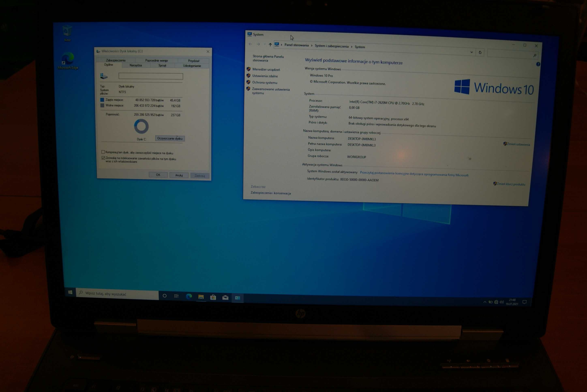Switch to the Narzędzia tab

point(136,65)
